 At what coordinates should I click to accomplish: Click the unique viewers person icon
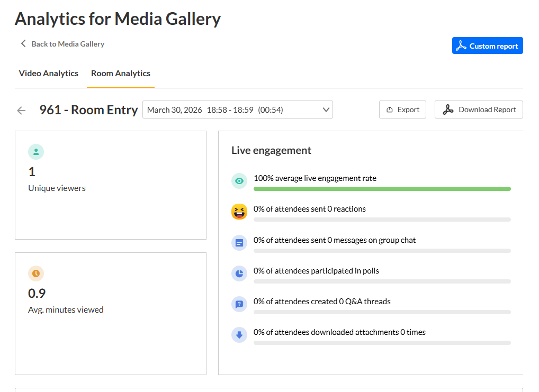coord(36,152)
